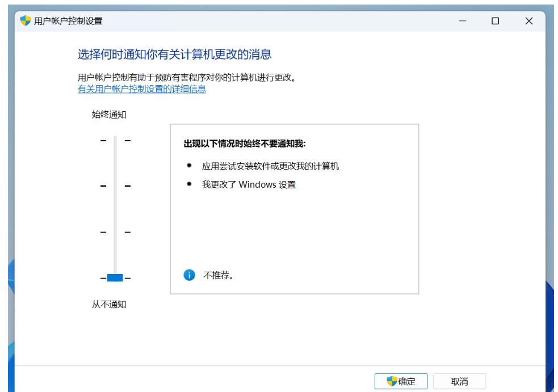Open the 有关用户帐户控制设置的详细信息 link
This screenshot has height=392, width=558.
coord(141,89)
